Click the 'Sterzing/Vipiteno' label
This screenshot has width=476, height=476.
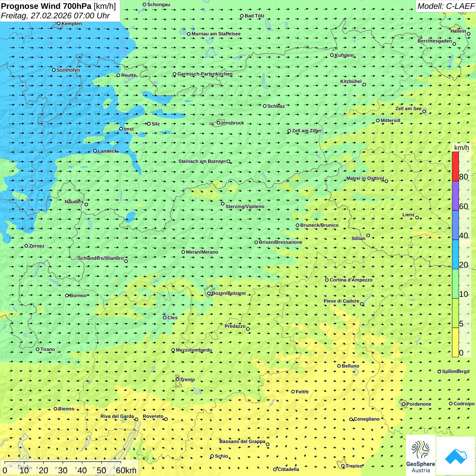pos(245,206)
